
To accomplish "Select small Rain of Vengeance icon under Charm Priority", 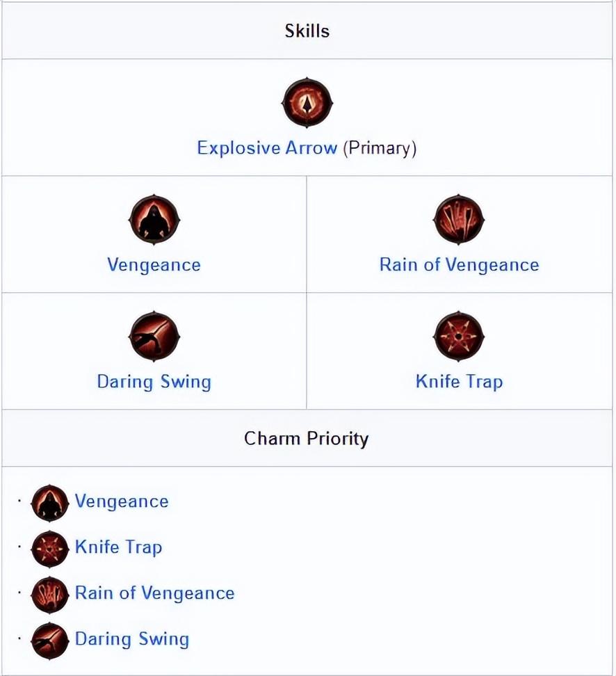I will [50, 595].
